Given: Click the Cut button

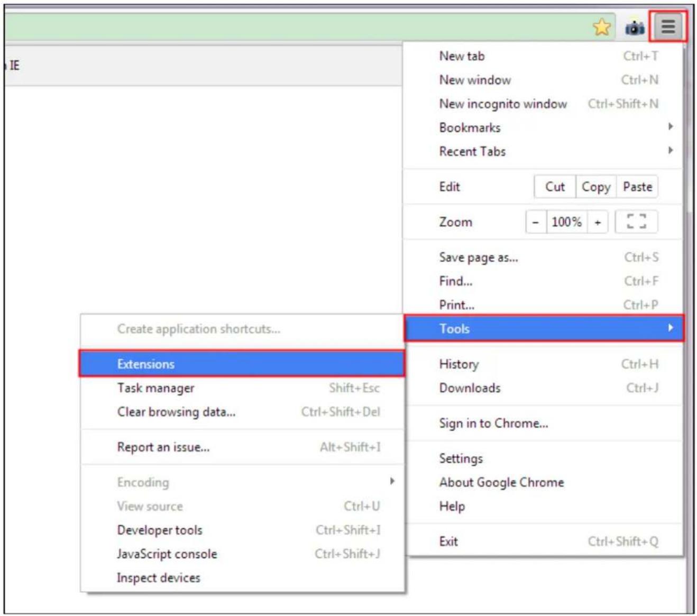Looking at the screenshot, I should click(x=555, y=187).
